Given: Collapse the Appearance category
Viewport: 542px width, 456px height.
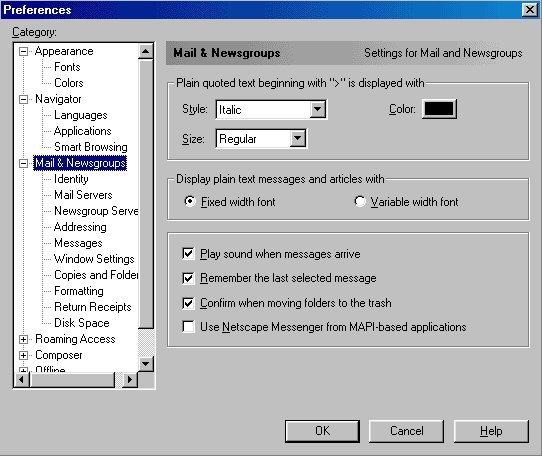Looking at the screenshot, I should point(23,52).
